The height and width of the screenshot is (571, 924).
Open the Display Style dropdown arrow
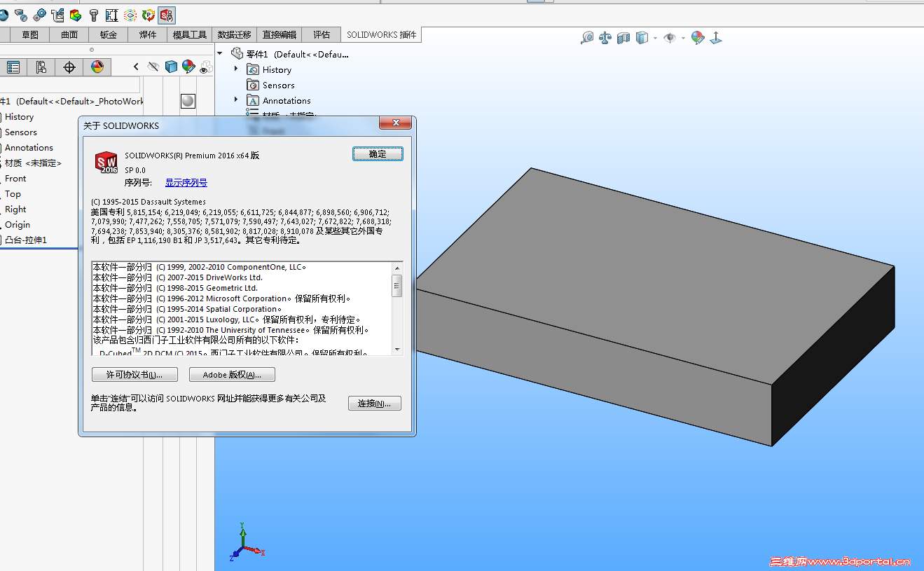pyautogui.click(x=655, y=38)
